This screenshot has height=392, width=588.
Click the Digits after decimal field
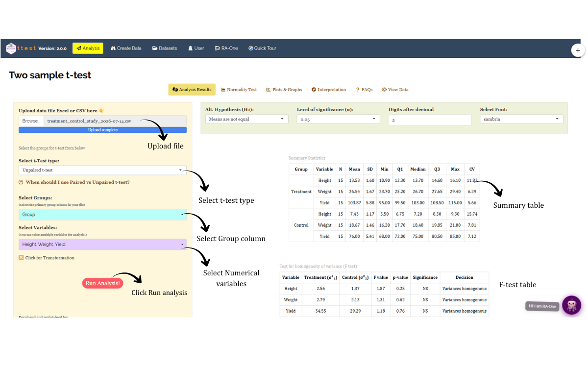point(430,120)
